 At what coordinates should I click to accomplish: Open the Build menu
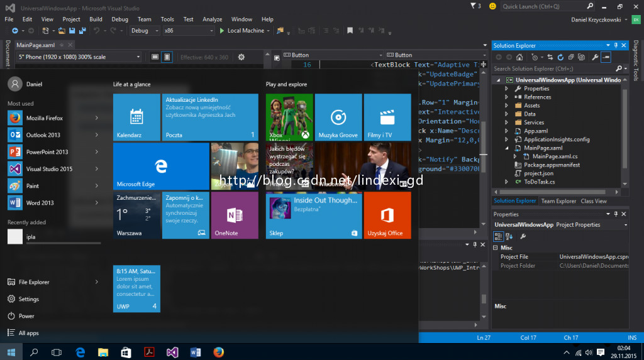click(96, 19)
